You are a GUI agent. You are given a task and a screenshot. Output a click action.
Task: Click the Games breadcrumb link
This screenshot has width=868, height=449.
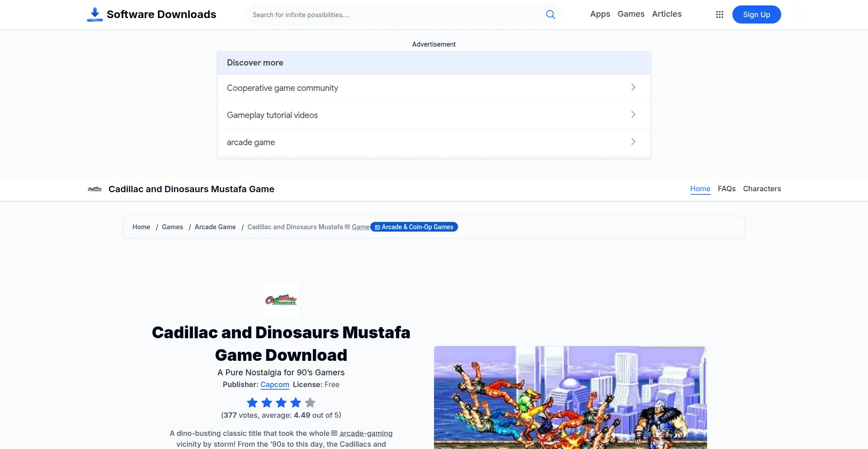click(x=172, y=227)
